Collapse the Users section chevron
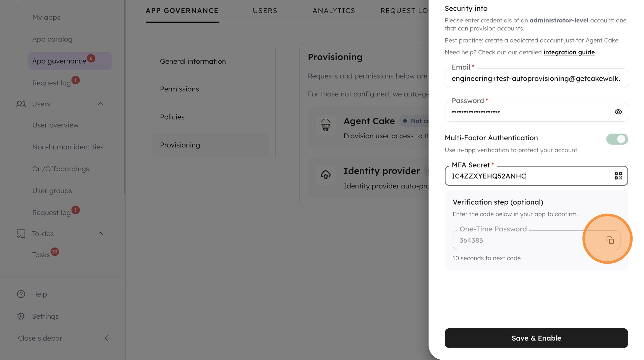This screenshot has height=360, width=644. [100, 104]
